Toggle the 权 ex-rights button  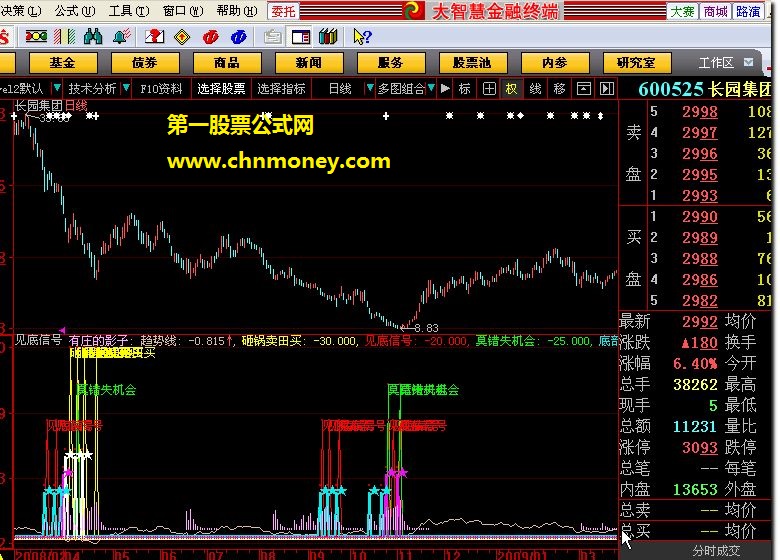[x=511, y=89]
